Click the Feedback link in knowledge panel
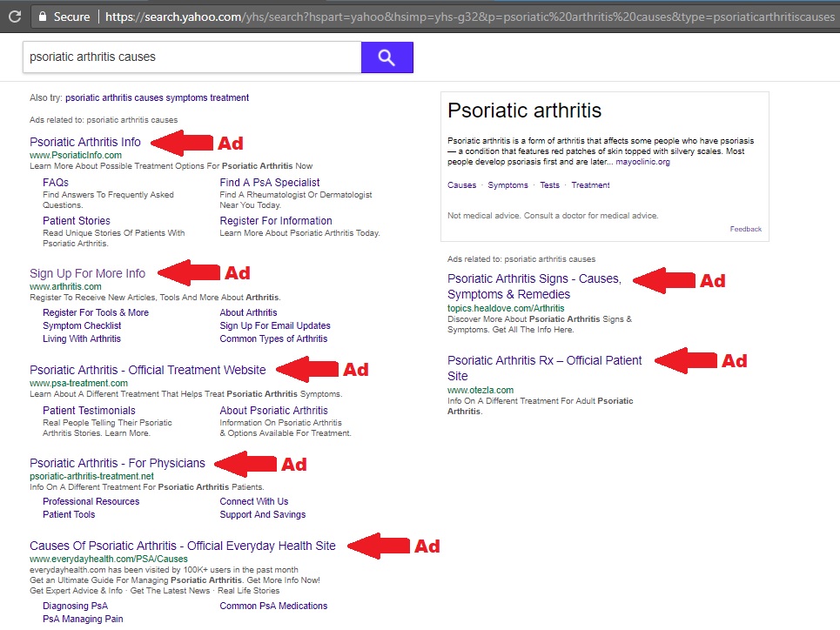This screenshot has width=840, height=630. (746, 229)
